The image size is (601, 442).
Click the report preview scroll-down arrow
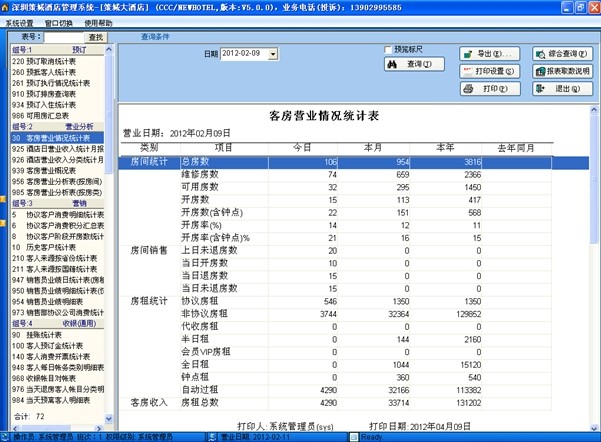[594, 428]
